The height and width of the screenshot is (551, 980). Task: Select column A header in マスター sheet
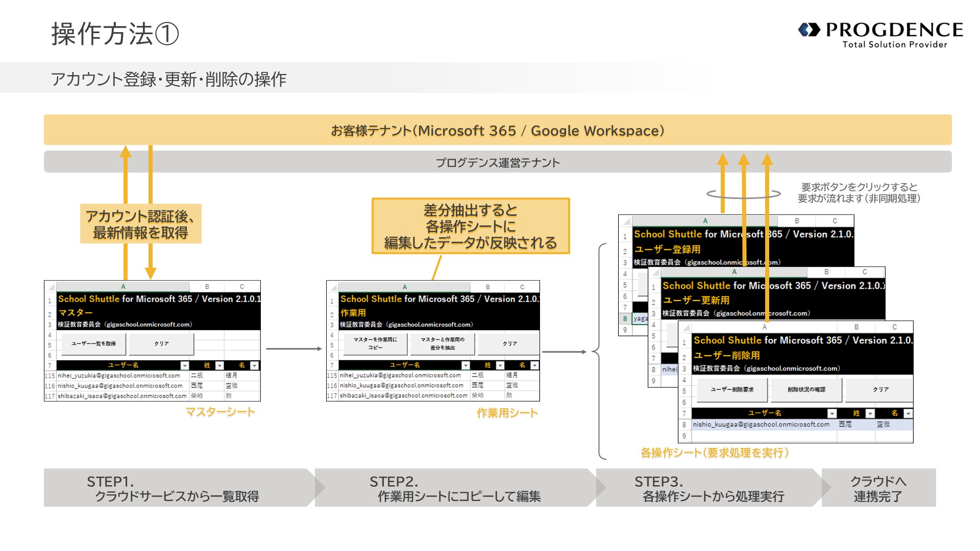(123, 287)
